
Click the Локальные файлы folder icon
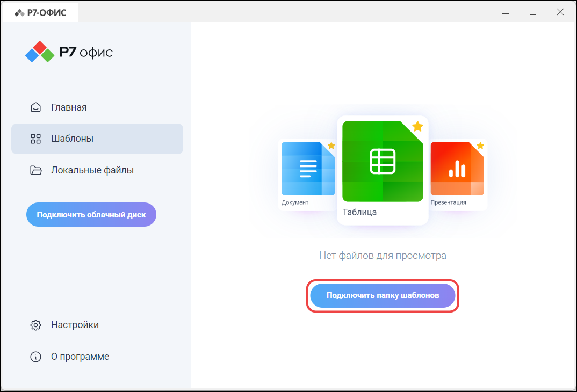(35, 170)
